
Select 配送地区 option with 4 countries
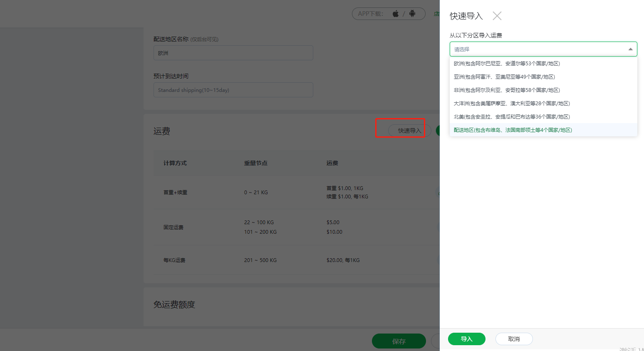(x=513, y=130)
